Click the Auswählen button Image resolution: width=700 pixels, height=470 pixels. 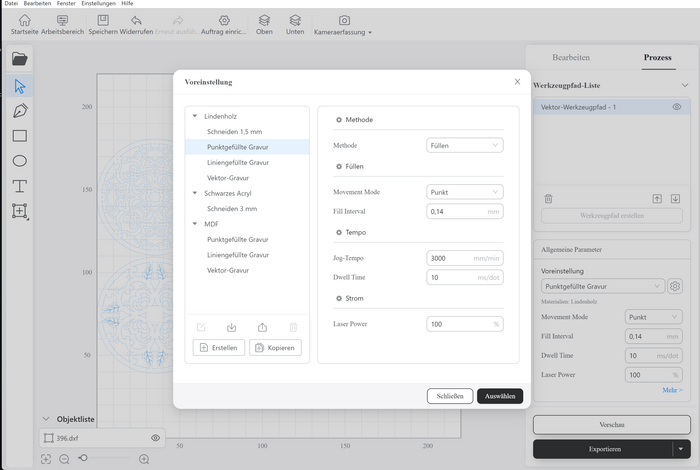point(500,396)
